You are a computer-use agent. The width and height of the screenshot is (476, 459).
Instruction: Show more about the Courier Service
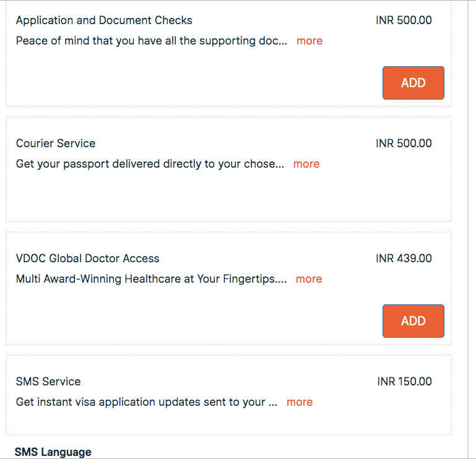pos(306,164)
